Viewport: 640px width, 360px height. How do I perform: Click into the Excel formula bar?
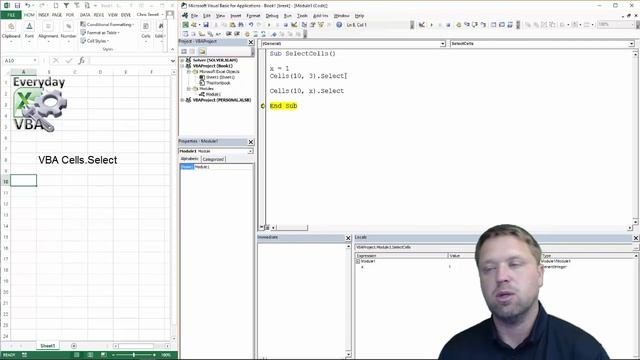(x=130, y=60)
